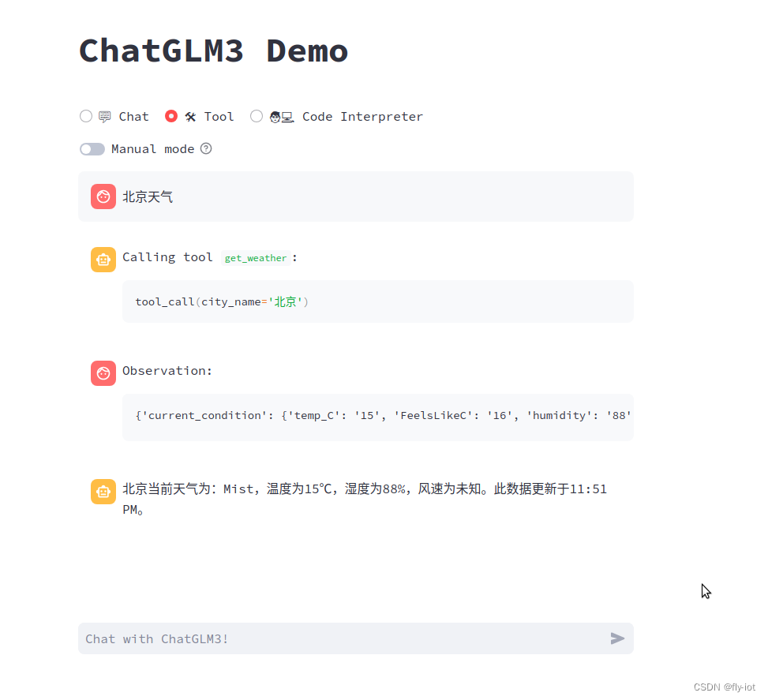Click the assistant avatar beside the weather summary

pyautogui.click(x=103, y=491)
